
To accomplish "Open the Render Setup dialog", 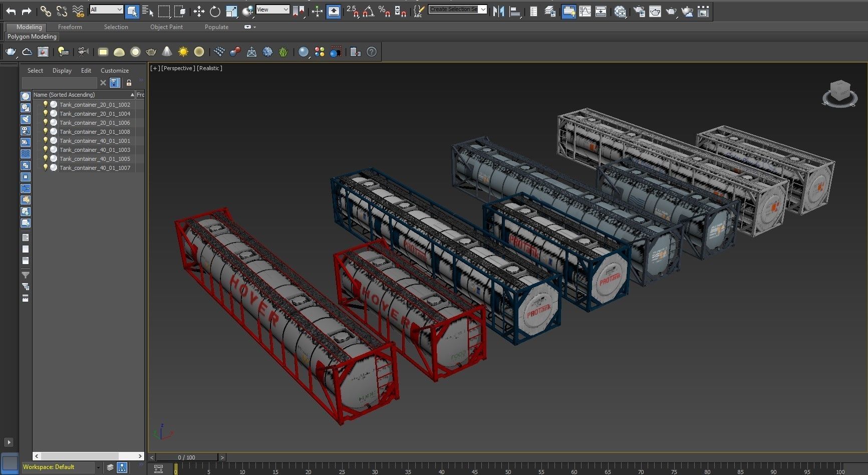I will [639, 11].
